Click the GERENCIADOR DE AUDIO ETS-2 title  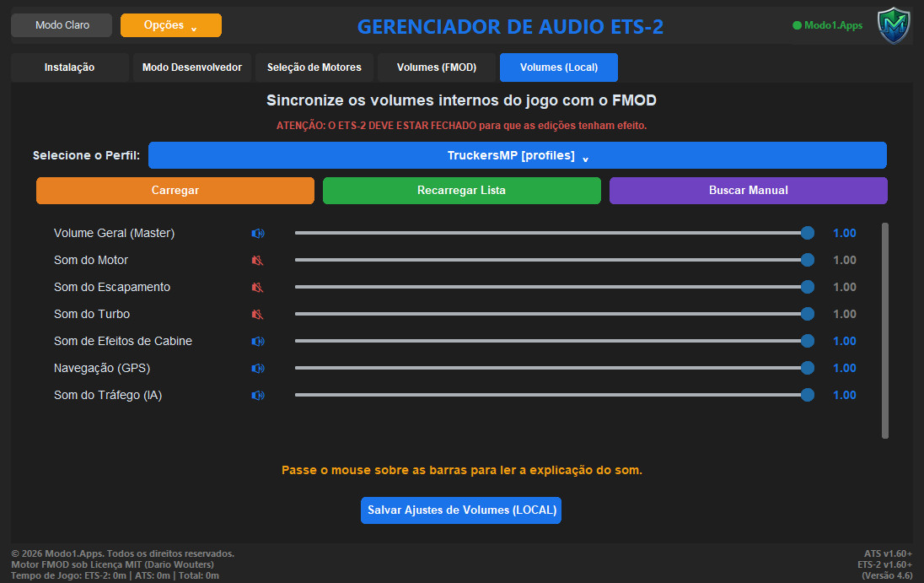coord(510,26)
